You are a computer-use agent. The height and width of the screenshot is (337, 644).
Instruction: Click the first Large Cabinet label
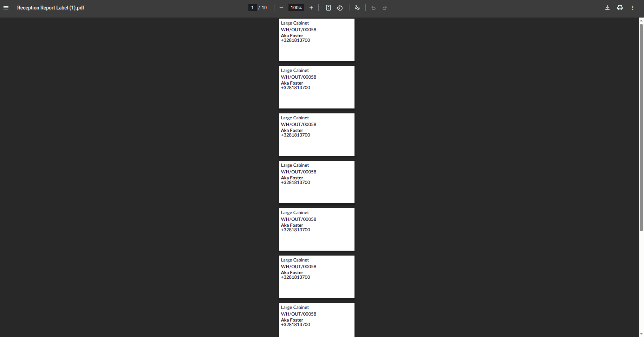pyautogui.click(x=317, y=40)
